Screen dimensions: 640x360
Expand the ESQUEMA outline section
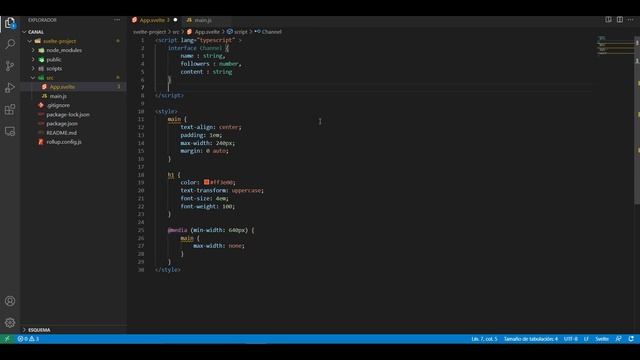24,330
